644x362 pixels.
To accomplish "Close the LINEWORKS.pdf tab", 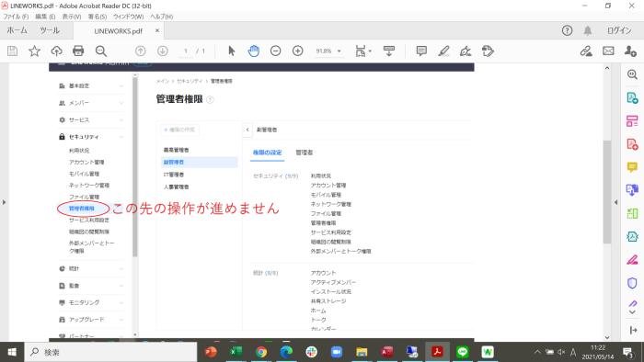I will [x=157, y=30].
